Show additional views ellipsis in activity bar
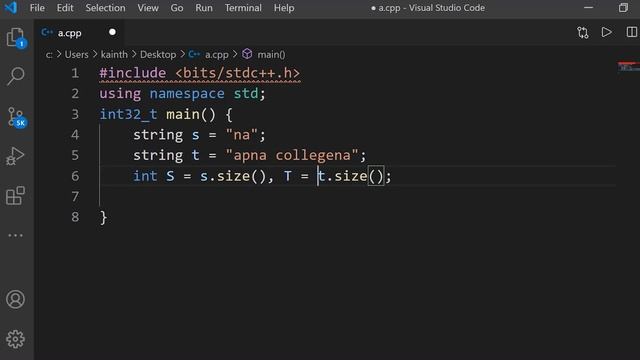This screenshot has width=640, height=360. (x=16, y=236)
